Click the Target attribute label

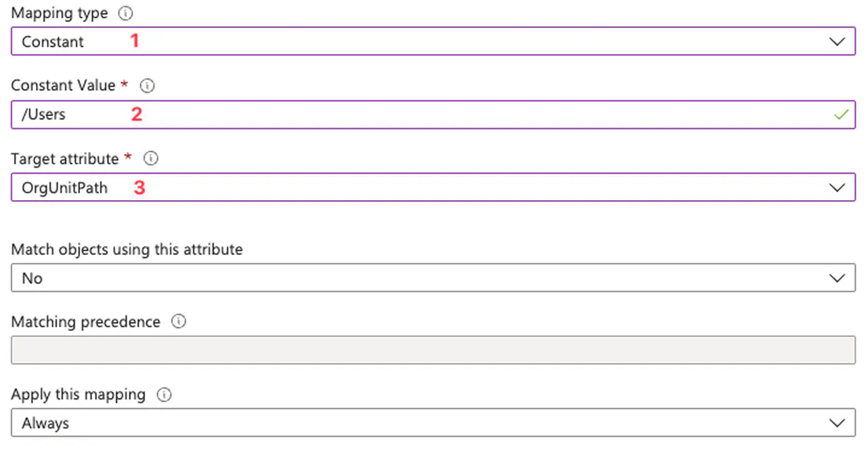(64, 159)
